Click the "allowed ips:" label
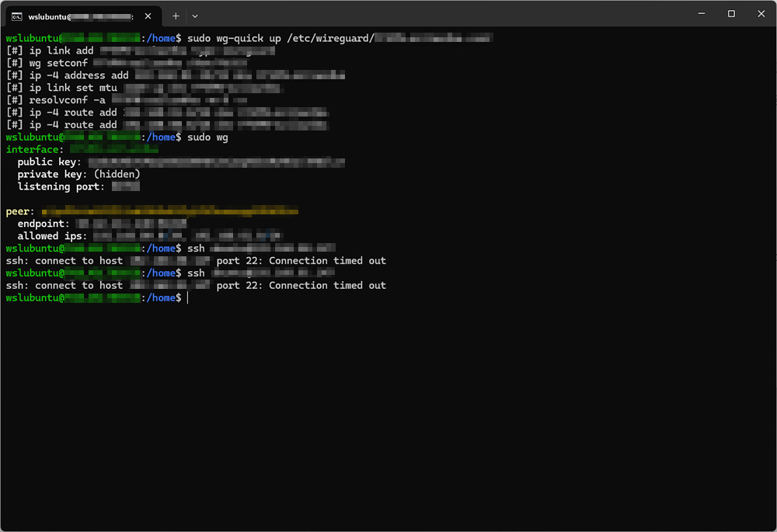Image resolution: width=777 pixels, height=532 pixels. [52, 236]
